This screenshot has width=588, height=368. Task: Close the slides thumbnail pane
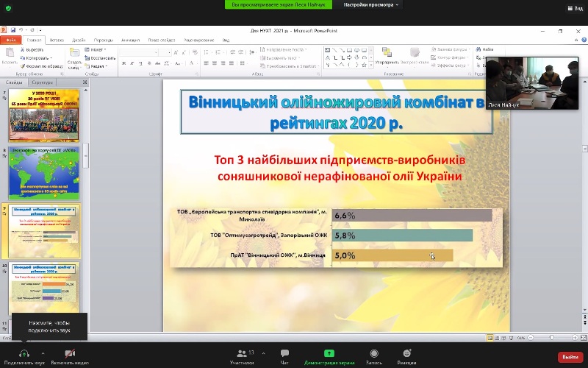coord(85,82)
